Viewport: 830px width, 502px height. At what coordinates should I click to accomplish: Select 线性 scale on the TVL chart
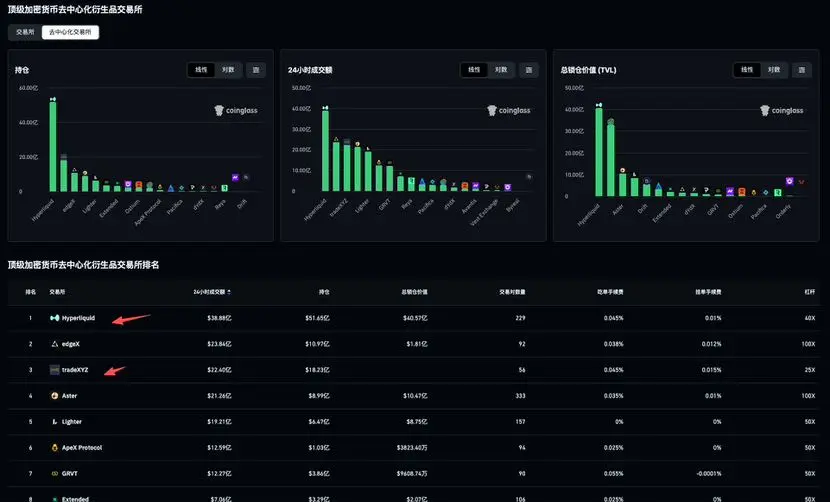pos(747,70)
